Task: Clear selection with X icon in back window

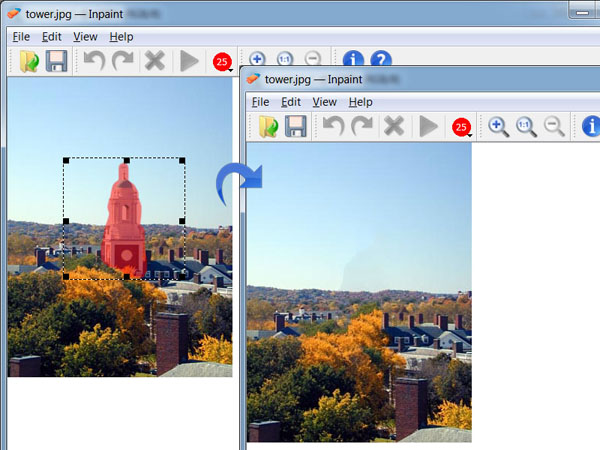Action: point(154,62)
